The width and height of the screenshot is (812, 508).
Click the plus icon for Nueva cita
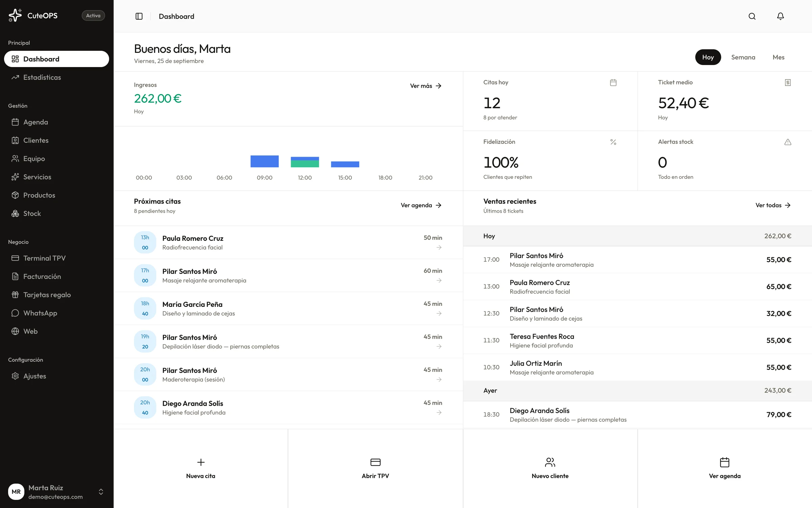[201, 462]
